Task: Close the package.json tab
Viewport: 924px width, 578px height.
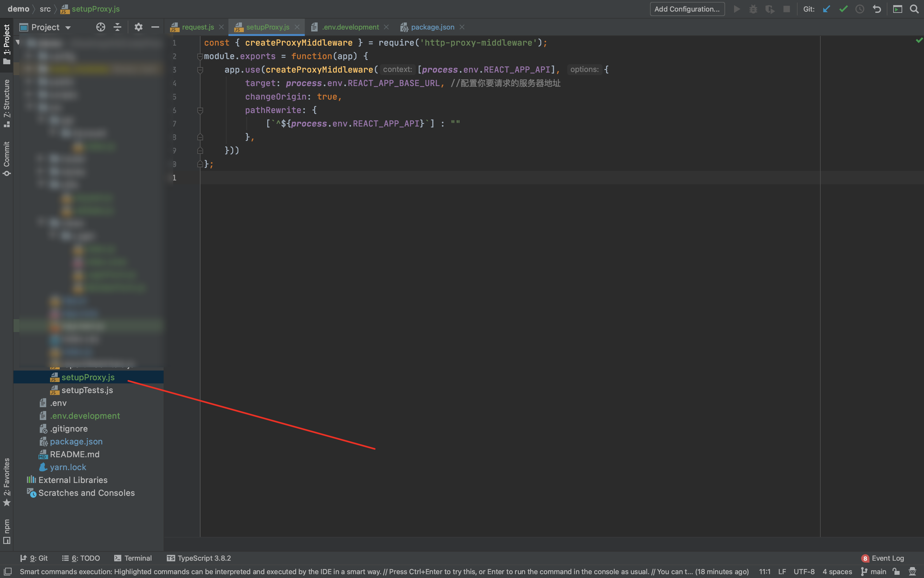Action: click(x=462, y=27)
